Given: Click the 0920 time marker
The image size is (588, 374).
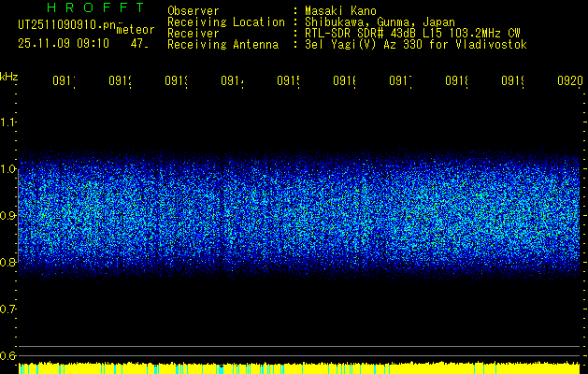Looking at the screenshot, I should [568, 81].
